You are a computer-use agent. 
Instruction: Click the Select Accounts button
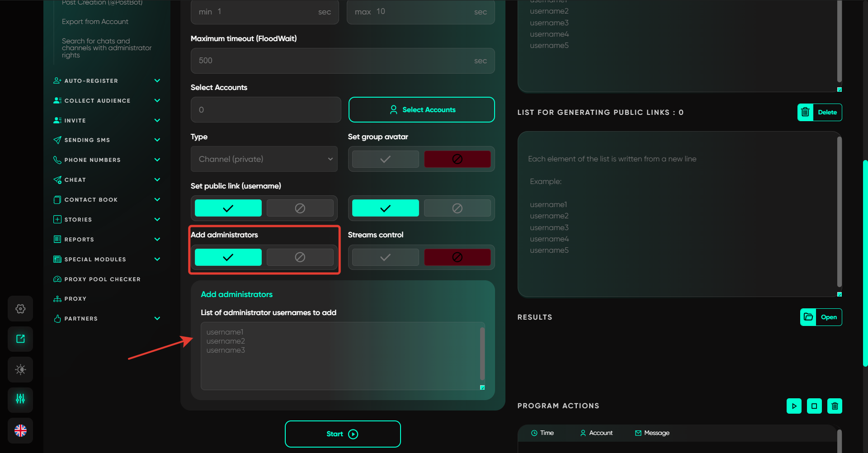[421, 110]
